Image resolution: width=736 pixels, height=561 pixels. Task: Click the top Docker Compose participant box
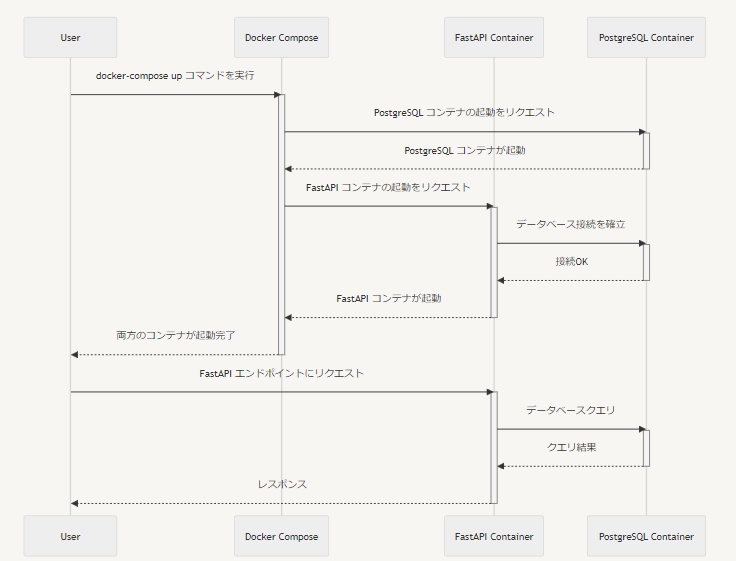pyautogui.click(x=282, y=38)
